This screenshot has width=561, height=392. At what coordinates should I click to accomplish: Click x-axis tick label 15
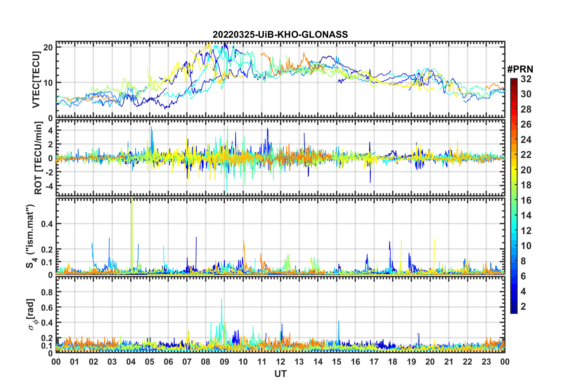point(337,362)
